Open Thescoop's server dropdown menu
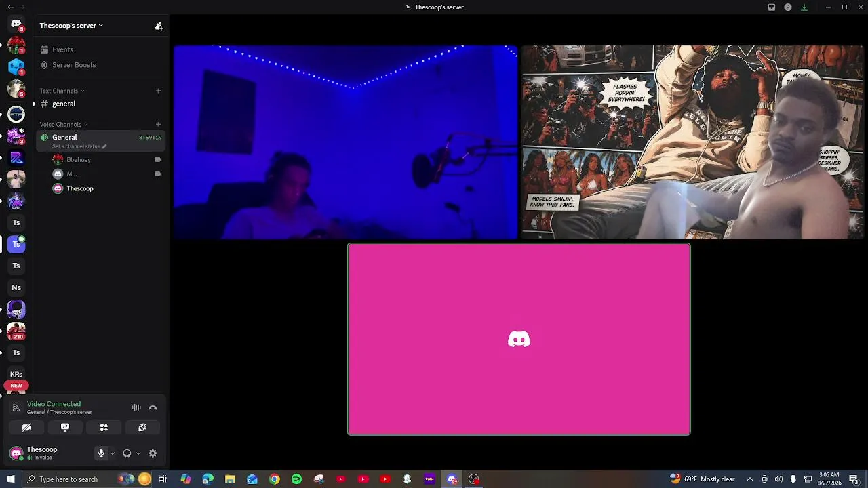 71,26
